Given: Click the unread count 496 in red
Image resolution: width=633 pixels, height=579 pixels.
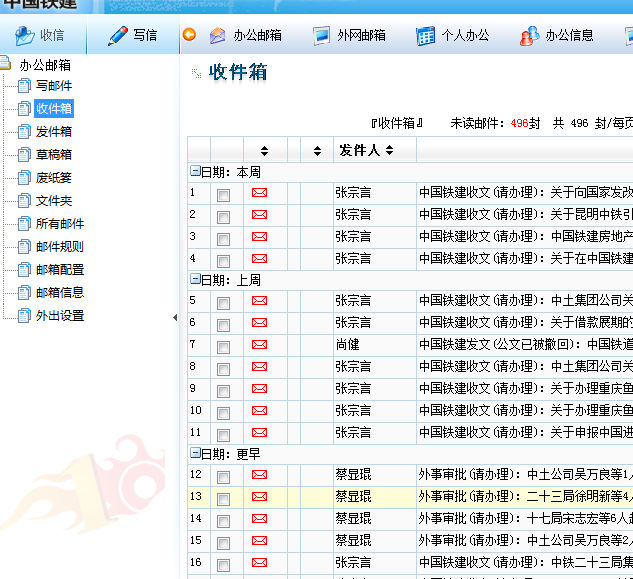Looking at the screenshot, I should click(520, 123).
